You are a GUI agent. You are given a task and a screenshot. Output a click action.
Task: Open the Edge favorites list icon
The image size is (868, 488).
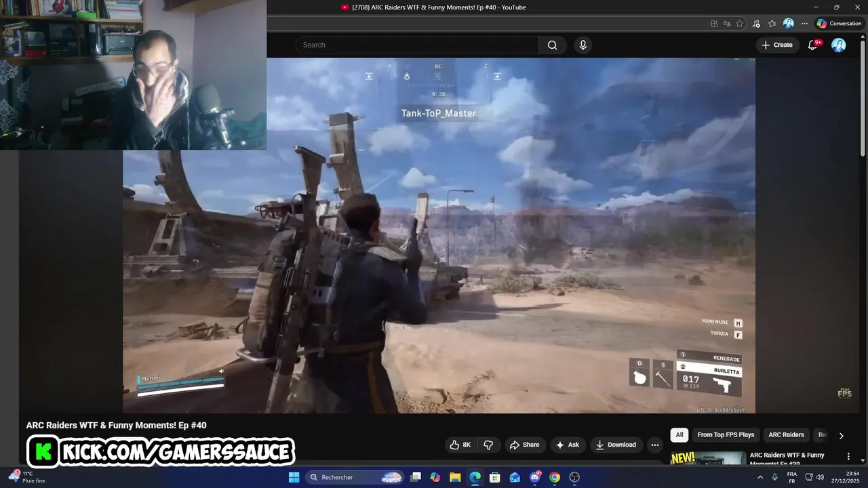(x=772, y=24)
